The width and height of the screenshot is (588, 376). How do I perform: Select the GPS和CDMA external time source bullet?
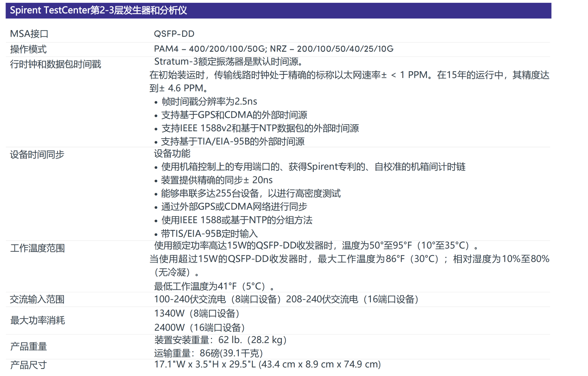[x=234, y=115]
